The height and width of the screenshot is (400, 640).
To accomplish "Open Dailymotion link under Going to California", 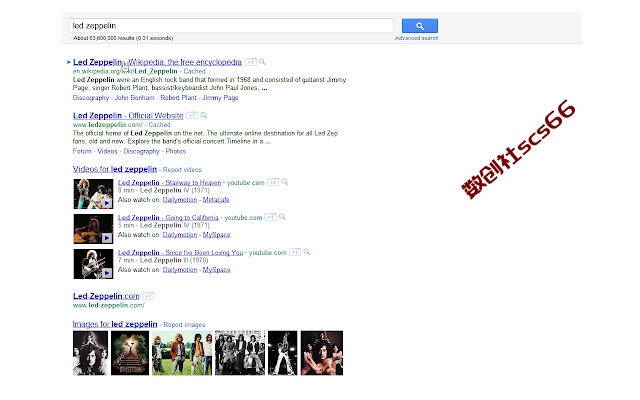I will (180, 235).
